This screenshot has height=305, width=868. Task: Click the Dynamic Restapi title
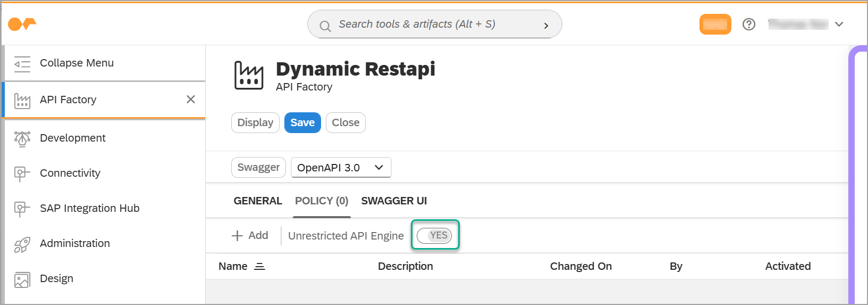[356, 69]
